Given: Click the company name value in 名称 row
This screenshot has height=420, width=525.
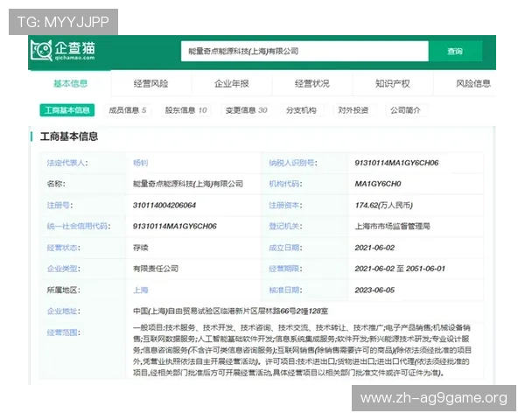Looking at the screenshot, I should pyautogui.click(x=188, y=184).
